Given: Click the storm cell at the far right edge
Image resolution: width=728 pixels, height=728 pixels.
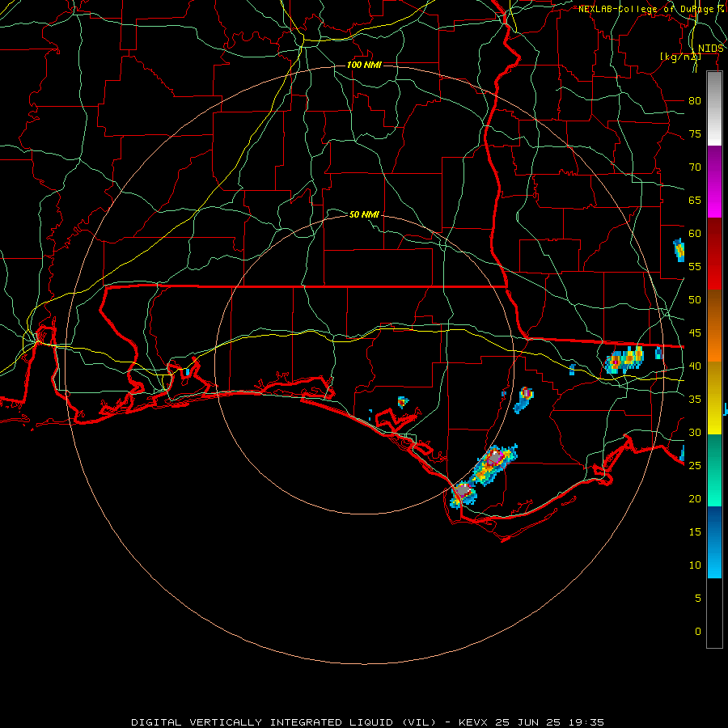Looking at the screenshot, I should point(679,250).
